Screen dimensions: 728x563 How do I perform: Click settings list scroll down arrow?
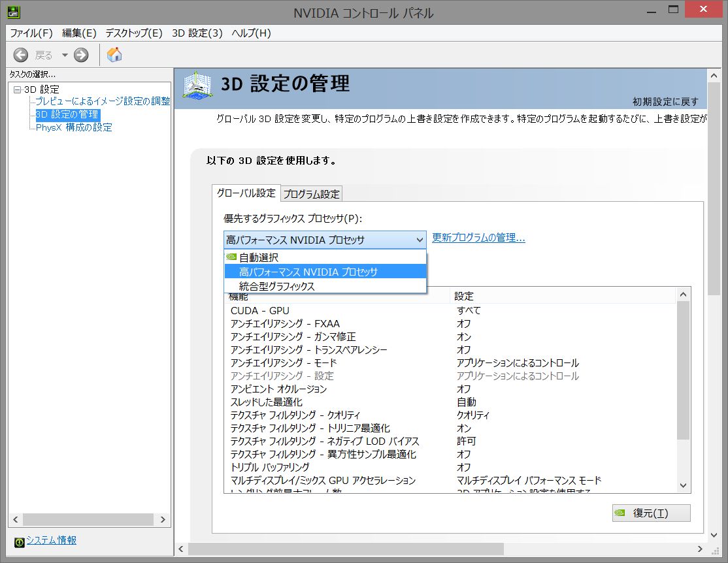tap(683, 485)
